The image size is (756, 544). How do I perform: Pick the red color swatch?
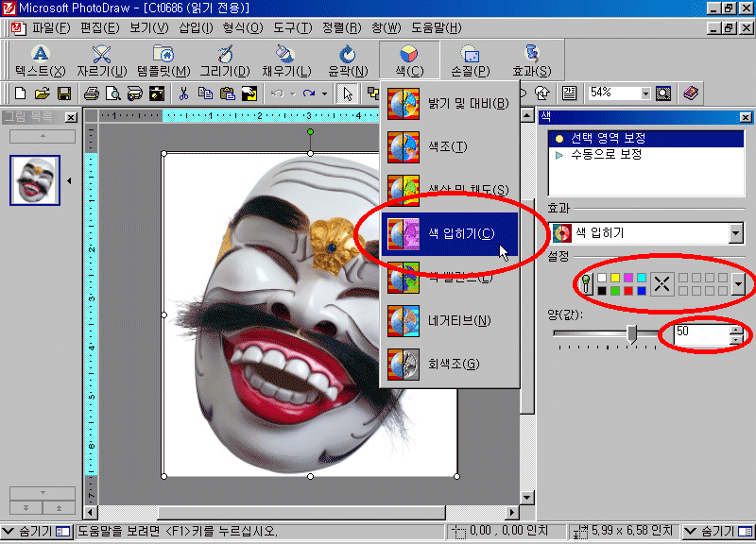[x=628, y=291]
